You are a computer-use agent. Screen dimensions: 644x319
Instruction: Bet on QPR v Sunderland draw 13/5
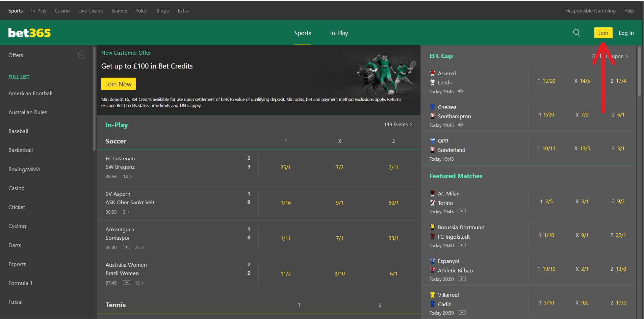582,149
